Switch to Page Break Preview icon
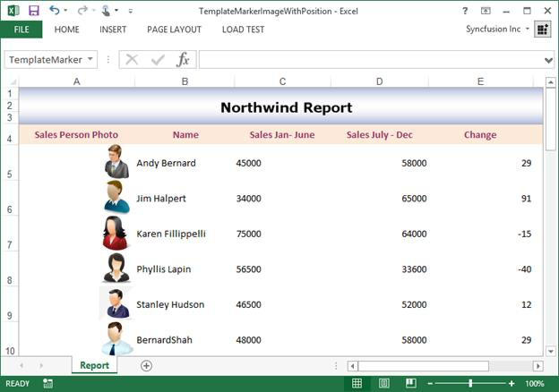The width and height of the screenshot is (559, 392). pos(409,384)
